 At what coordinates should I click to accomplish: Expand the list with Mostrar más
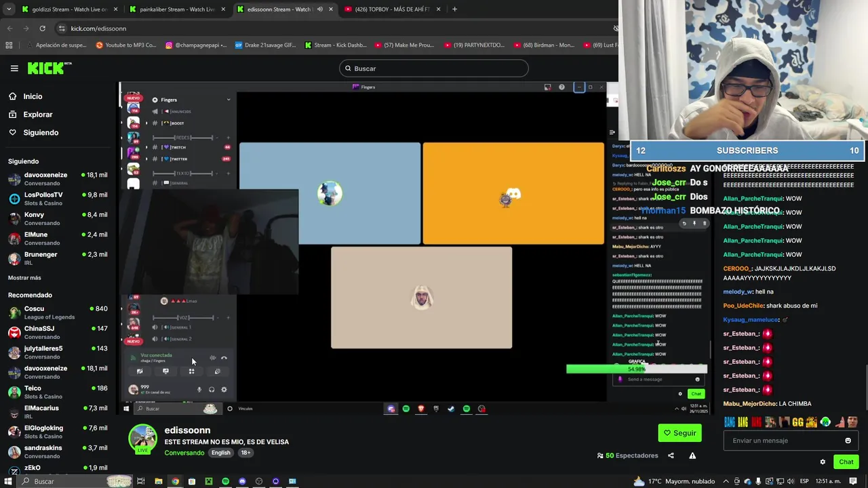24,278
